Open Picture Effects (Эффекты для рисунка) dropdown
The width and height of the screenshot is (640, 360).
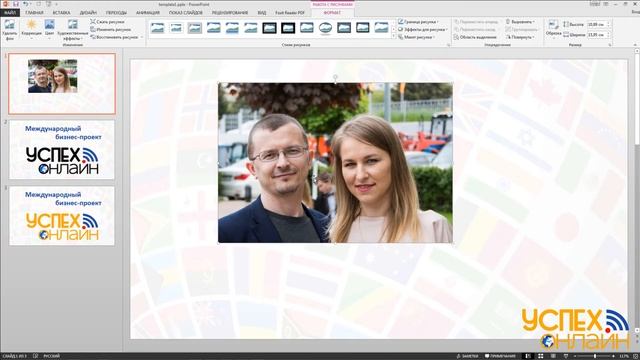422,29
